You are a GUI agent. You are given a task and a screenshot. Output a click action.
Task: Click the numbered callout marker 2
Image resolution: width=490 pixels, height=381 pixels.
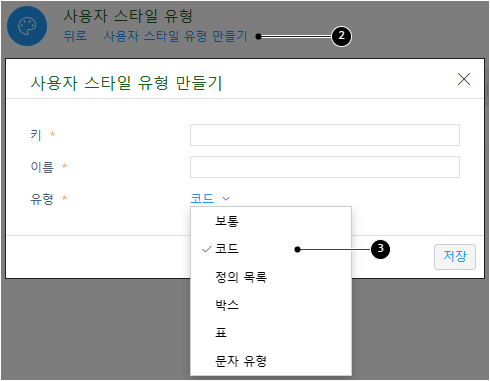341,36
